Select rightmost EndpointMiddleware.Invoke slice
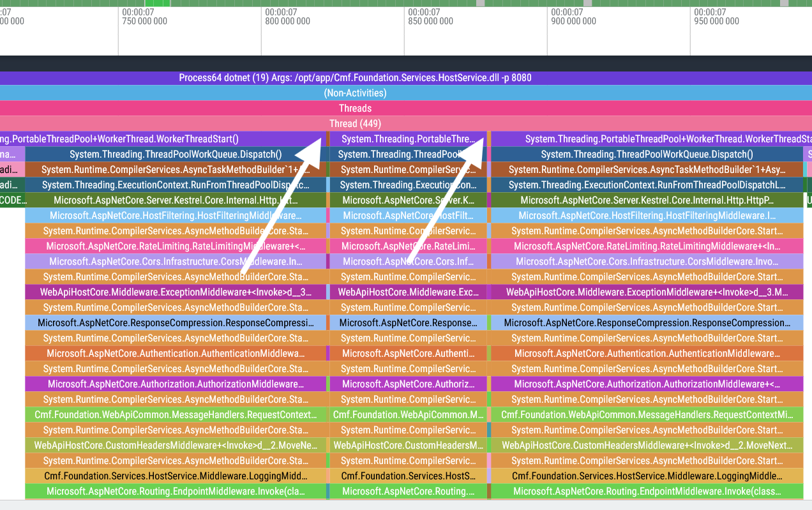This screenshot has width=812, height=510. tap(647, 491)
